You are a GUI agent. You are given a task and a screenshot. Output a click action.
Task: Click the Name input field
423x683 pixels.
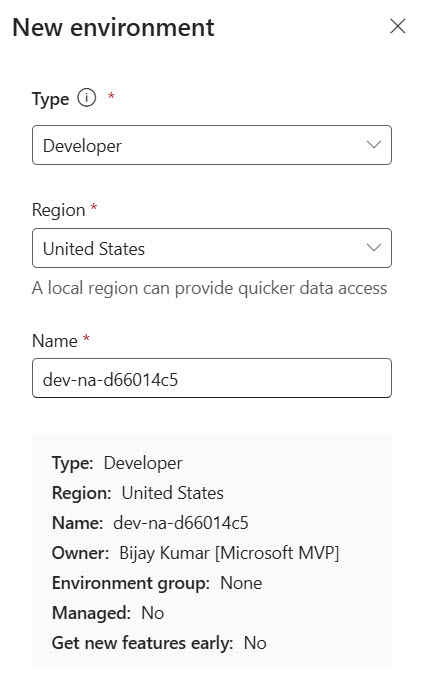(212, 378)
